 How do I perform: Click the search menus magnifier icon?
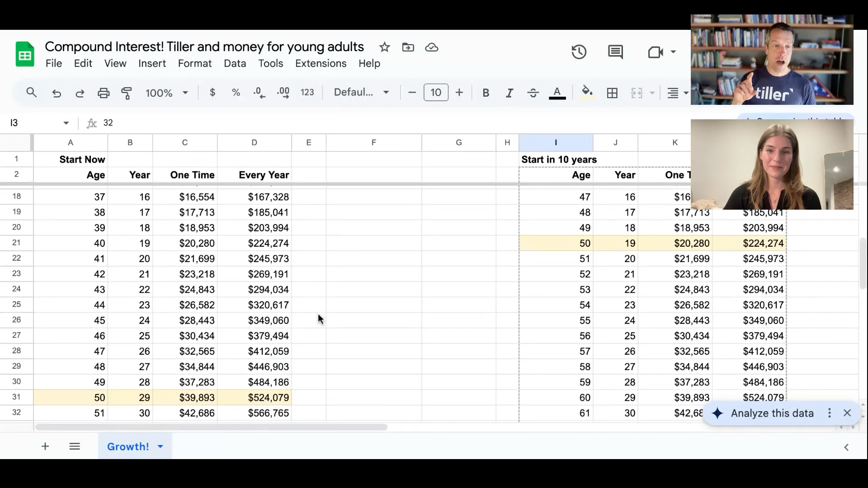click(31, 93)
